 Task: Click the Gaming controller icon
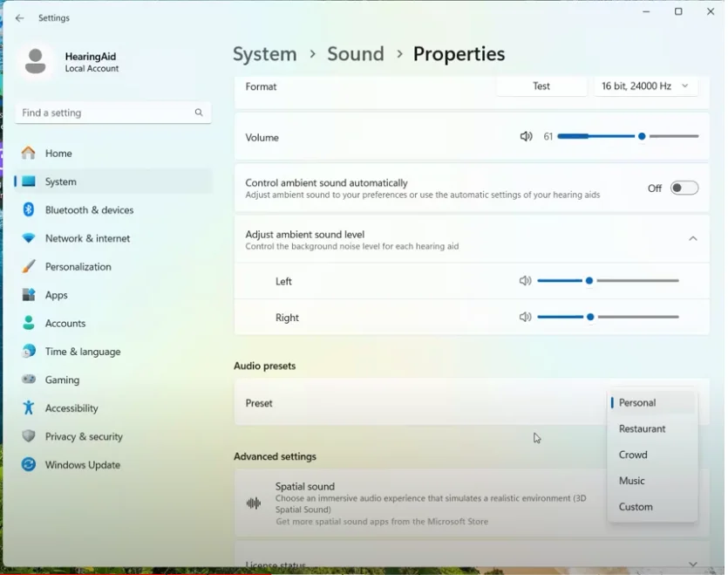click(28, 380)
